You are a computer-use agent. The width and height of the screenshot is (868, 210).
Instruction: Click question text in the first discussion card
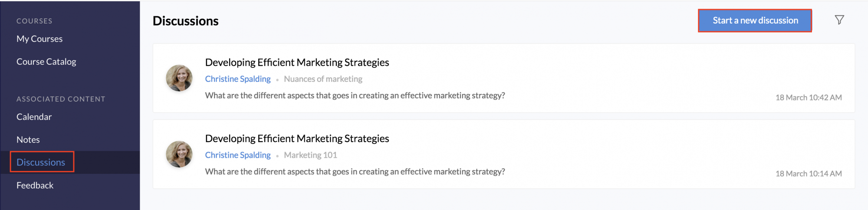(355, 96)
